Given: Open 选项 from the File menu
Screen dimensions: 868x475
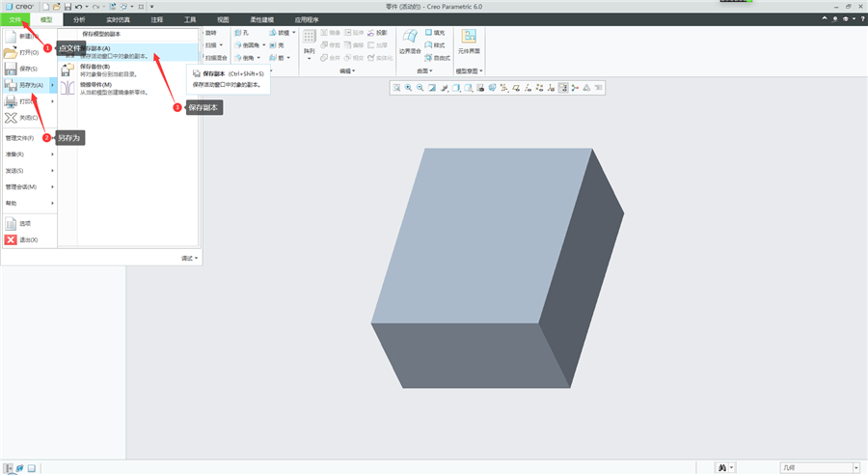Looking at the screenshot, I should pyautogui.click(x=29, y=223).
